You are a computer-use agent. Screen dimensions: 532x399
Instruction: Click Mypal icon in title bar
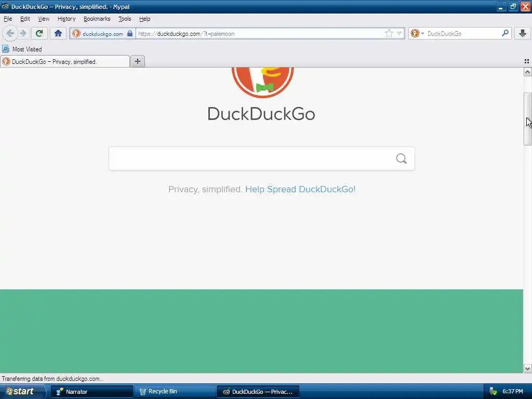[5, 6]
